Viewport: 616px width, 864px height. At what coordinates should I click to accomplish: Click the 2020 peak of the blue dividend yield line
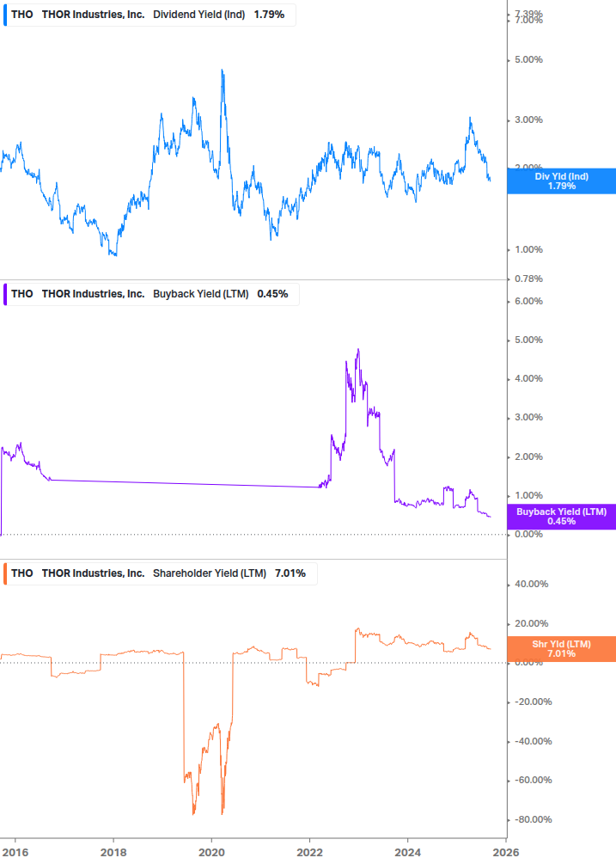coord(223,70)
